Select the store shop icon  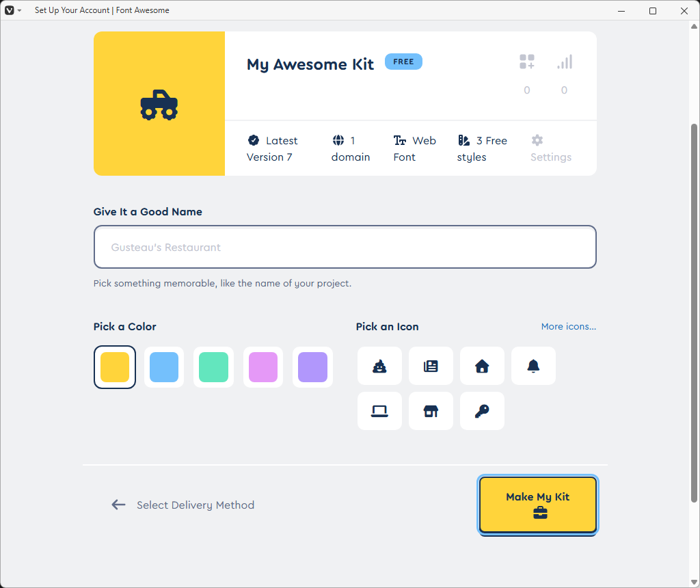(x=431, y=411)
